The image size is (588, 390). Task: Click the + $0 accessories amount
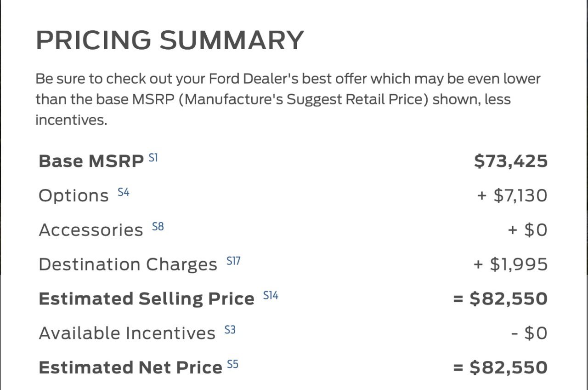528,230
